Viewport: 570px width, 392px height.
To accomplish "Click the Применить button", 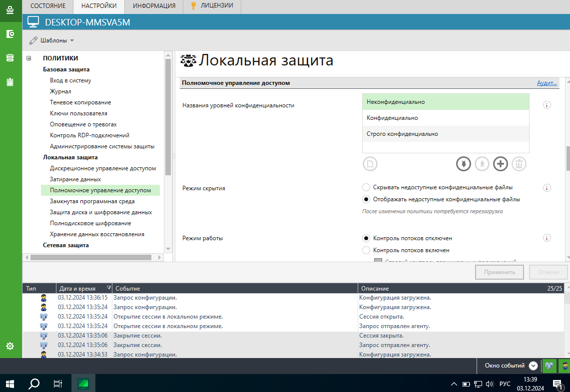I will pos(500,272).
